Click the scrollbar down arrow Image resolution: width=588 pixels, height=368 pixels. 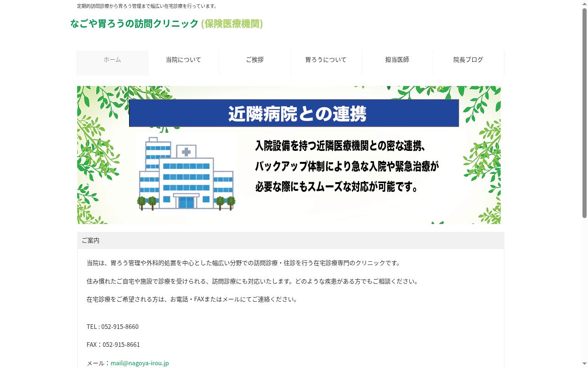(x=584, y=364)
